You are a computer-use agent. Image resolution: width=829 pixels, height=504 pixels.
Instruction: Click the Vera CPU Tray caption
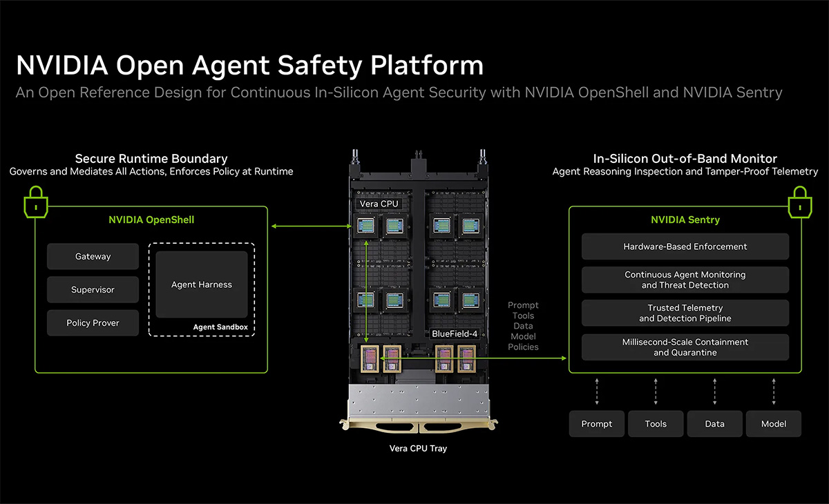tap(418, 448)
